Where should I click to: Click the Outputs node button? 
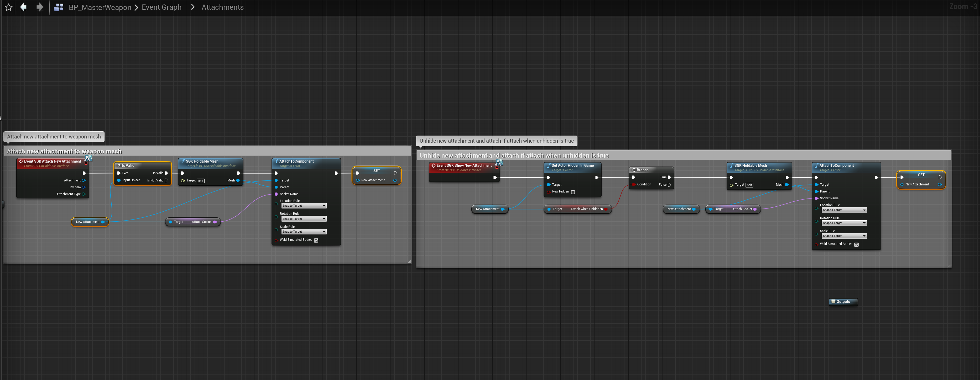[x=843, y=302]
